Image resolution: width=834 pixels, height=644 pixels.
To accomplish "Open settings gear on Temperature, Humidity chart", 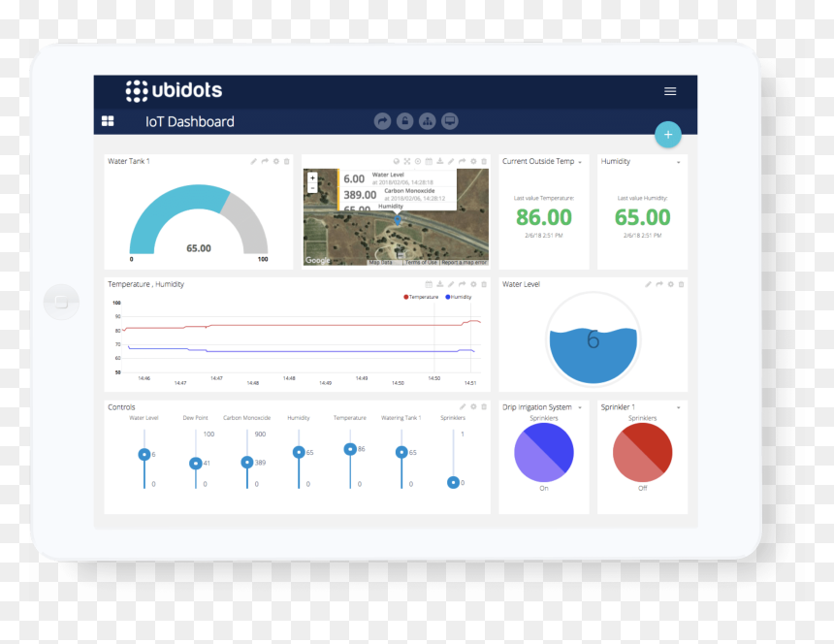I will [x=473, y=284].
